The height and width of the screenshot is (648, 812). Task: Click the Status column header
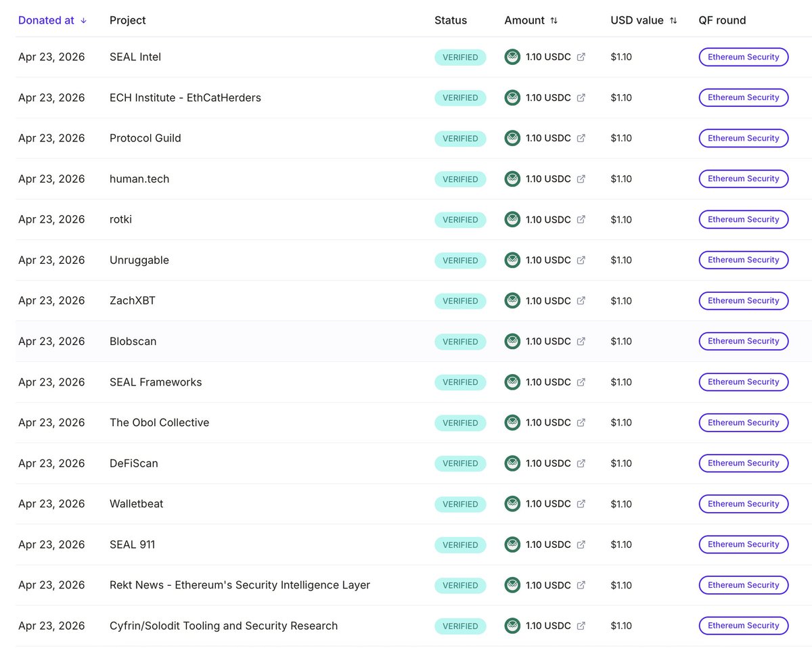click(451, 20)
